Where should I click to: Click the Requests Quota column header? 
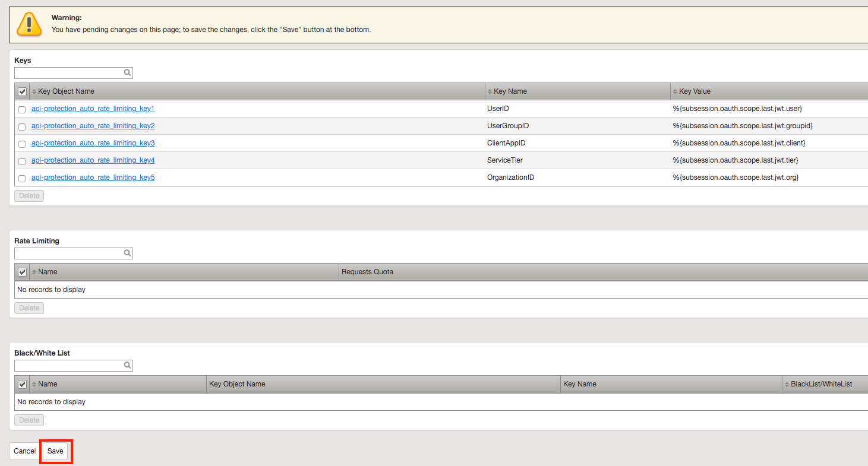[367, 272]
